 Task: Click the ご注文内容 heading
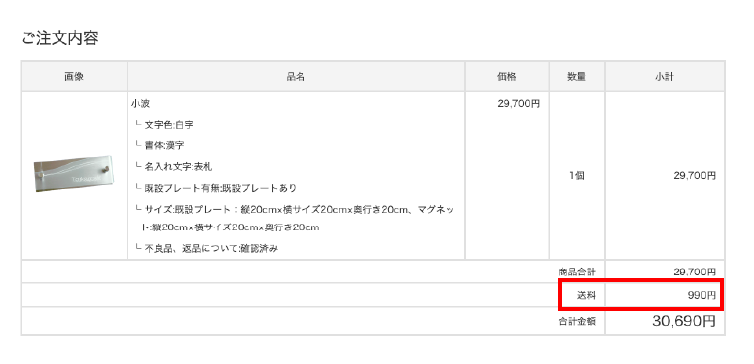[x=60, y=38]
